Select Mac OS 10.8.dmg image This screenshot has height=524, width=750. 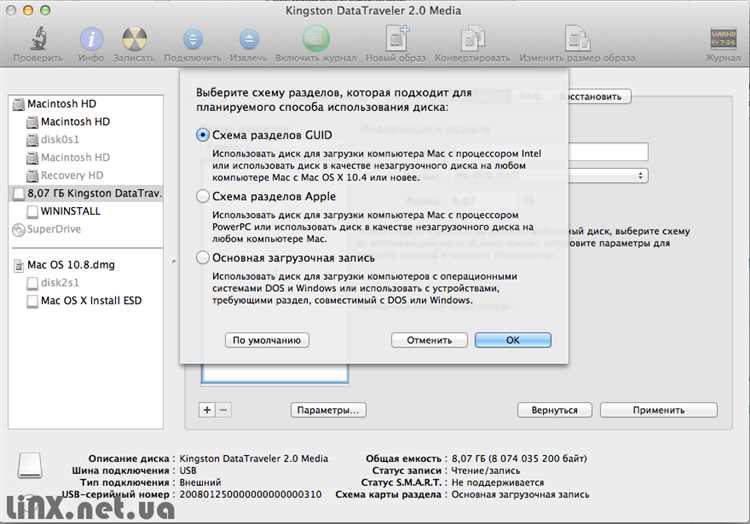coord(71,265)
